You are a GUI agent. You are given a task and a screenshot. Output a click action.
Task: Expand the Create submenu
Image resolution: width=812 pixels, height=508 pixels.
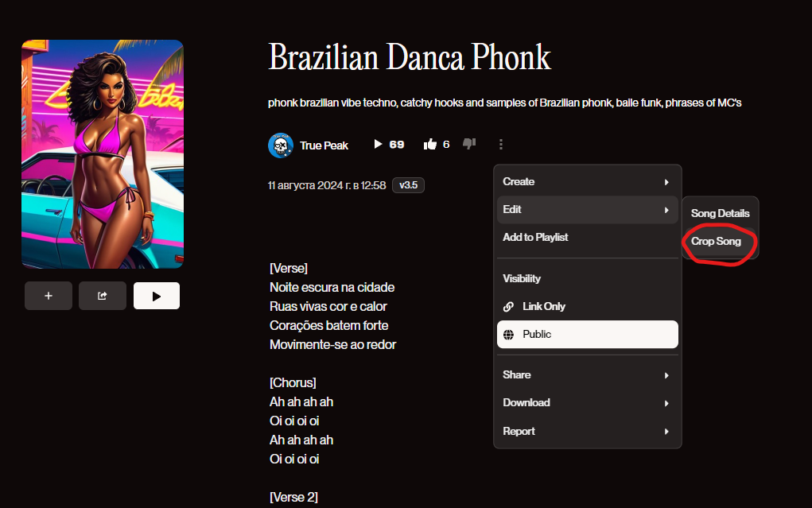coord(587,182)
